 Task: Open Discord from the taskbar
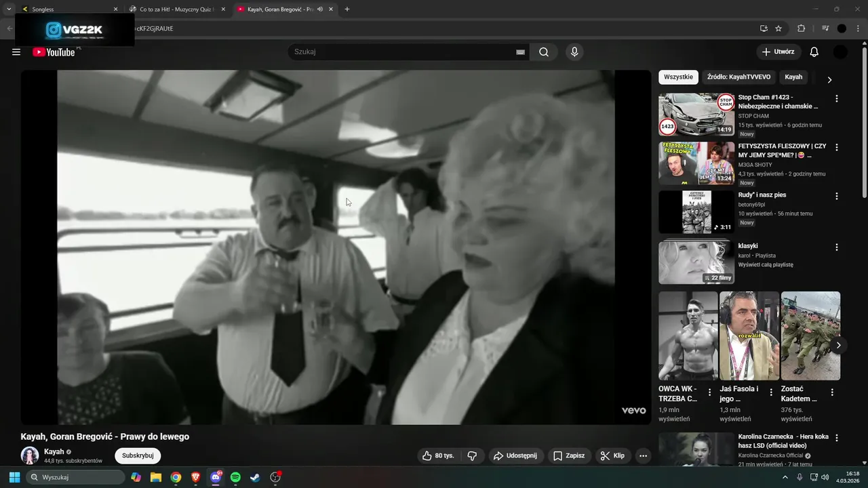(x=216, y=477)
